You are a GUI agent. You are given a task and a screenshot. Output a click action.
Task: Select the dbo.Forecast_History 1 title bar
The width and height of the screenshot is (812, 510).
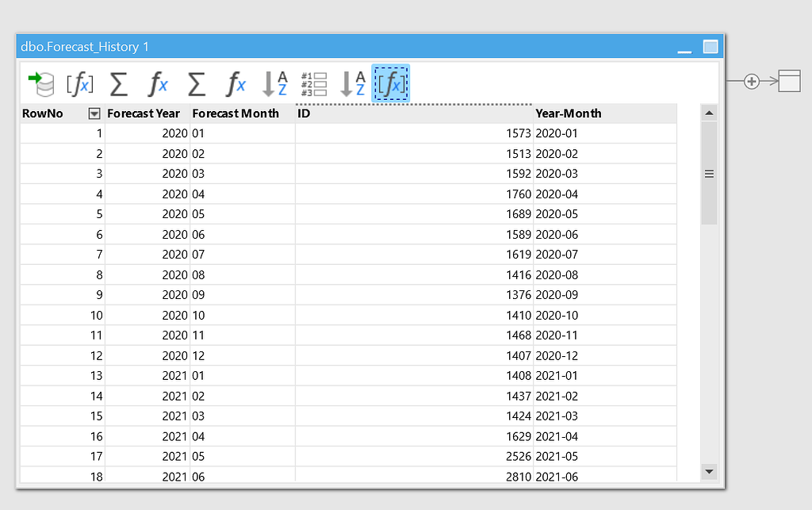tap(317, 47)
